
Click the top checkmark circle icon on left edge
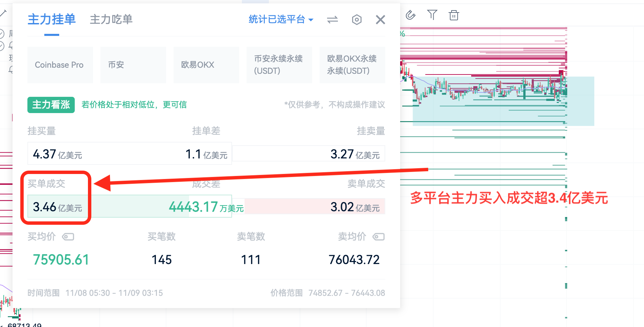coord(2,34)
